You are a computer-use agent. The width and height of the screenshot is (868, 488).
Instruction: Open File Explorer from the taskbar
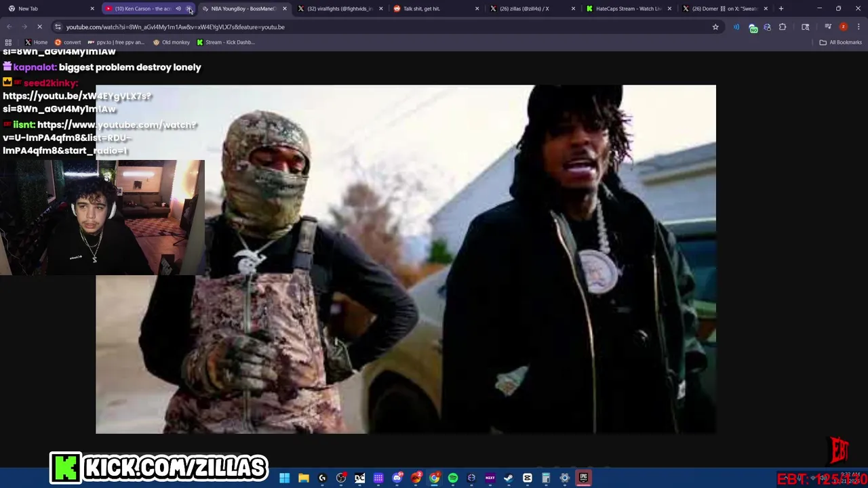pyautogui.click(x=303, y=478)
